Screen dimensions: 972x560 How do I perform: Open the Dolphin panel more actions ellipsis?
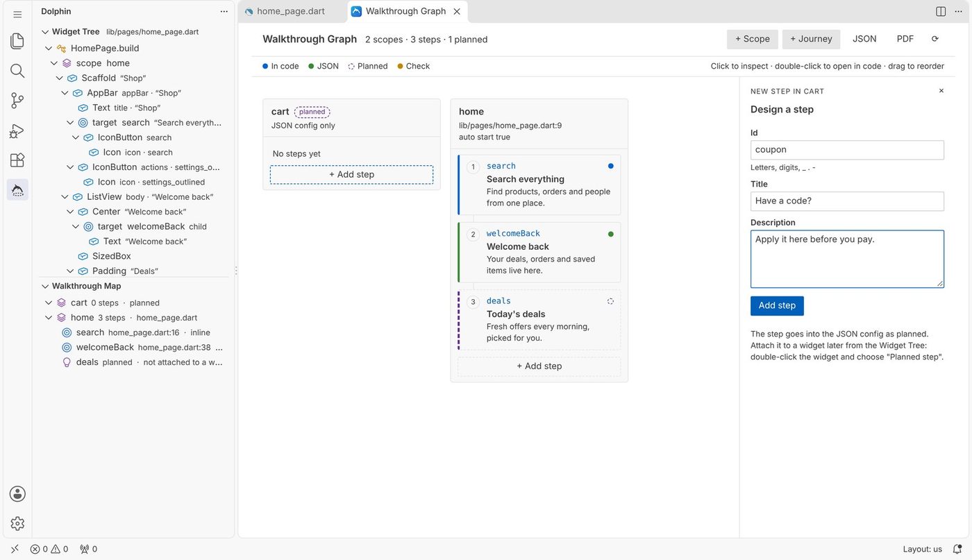coord(224,11)
